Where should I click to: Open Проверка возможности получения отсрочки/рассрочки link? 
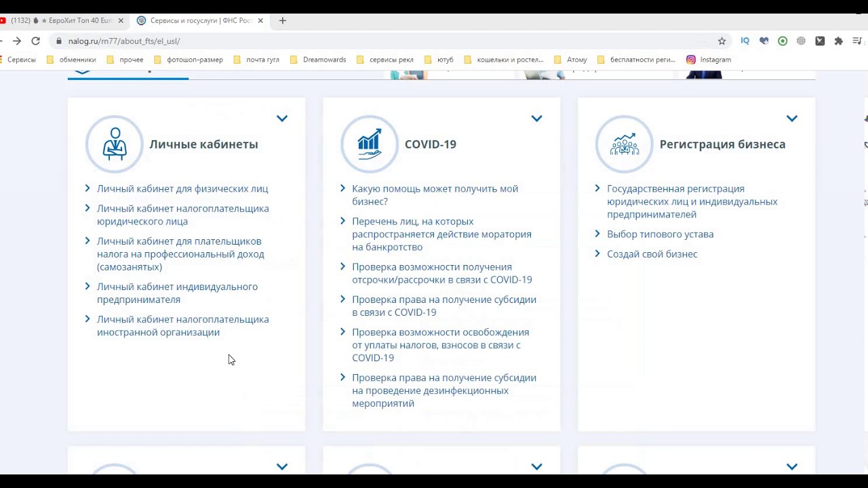pos(442,273)
